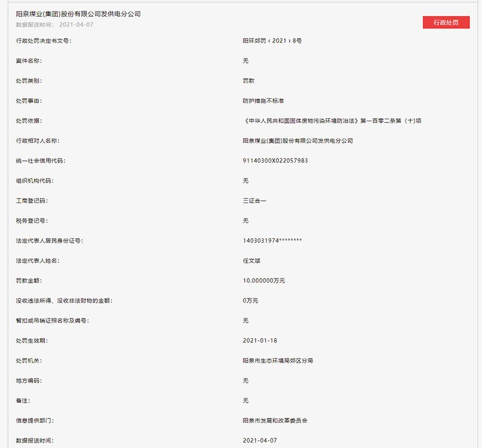
Task: Select the 行政相对人名称 value company name
Action: (298, 140)
